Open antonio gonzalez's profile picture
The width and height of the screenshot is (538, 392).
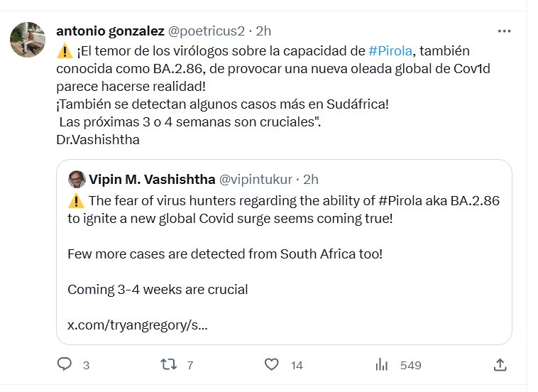click(28, 40)
